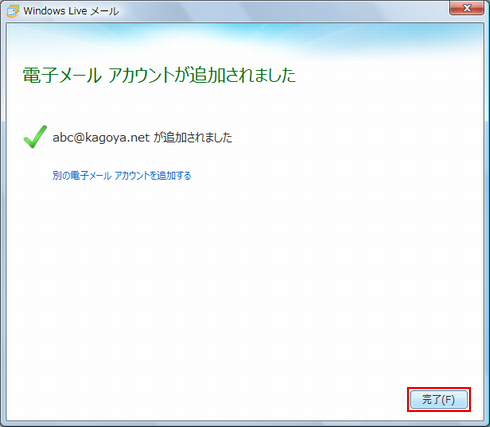Click the 完了(F) finish button
Screen dimensions: 490x427
439,399
